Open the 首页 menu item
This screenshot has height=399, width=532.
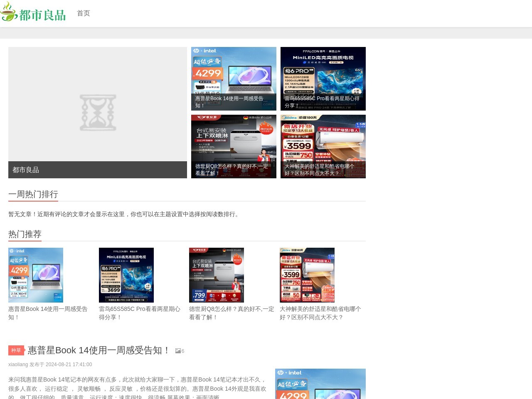(x=83, y=13)
